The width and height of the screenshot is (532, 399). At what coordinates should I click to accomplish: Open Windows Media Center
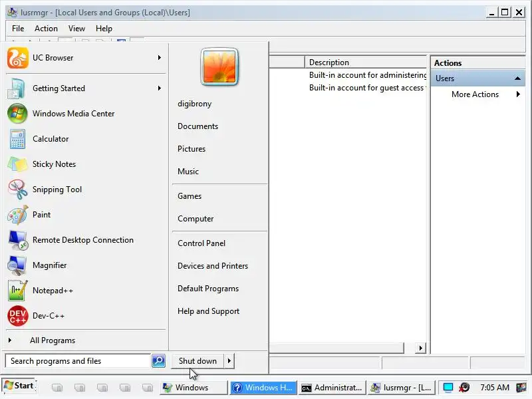pos(86,114)
